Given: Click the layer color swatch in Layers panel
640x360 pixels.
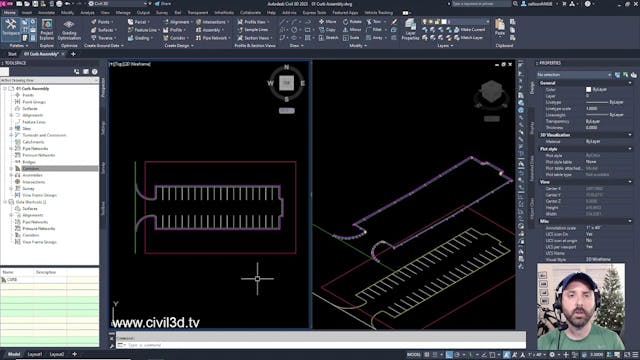Looking at the screenshot, I should [444, 22].
